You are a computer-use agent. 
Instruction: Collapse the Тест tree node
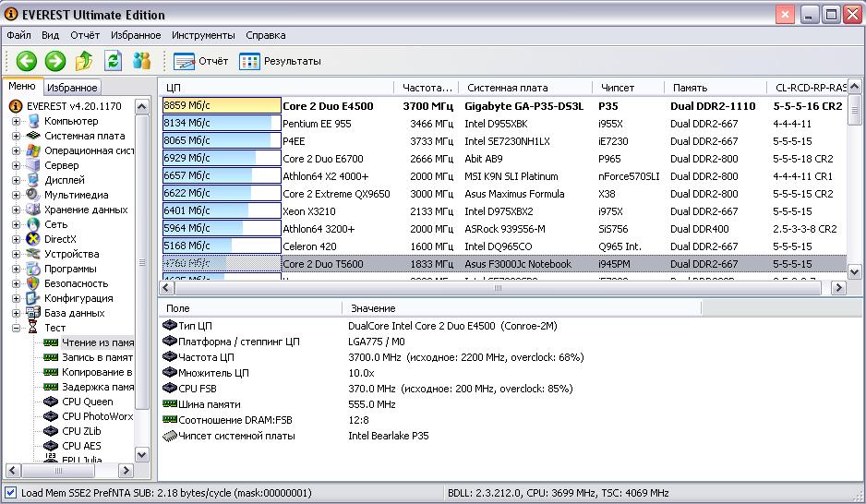16,328
